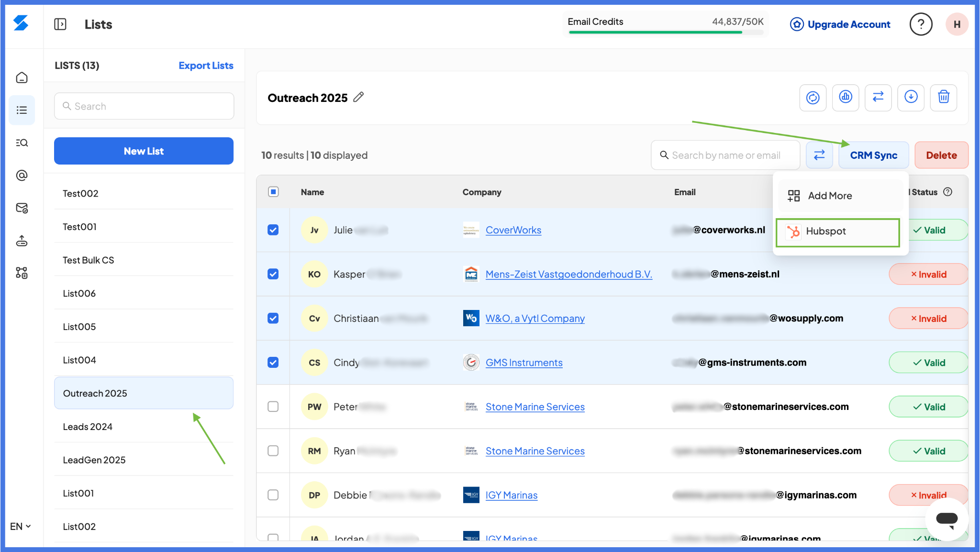The height and width of the screenshot is (552, 980).
Task: Click the download icon in list header
Action: tap(911, 98)
